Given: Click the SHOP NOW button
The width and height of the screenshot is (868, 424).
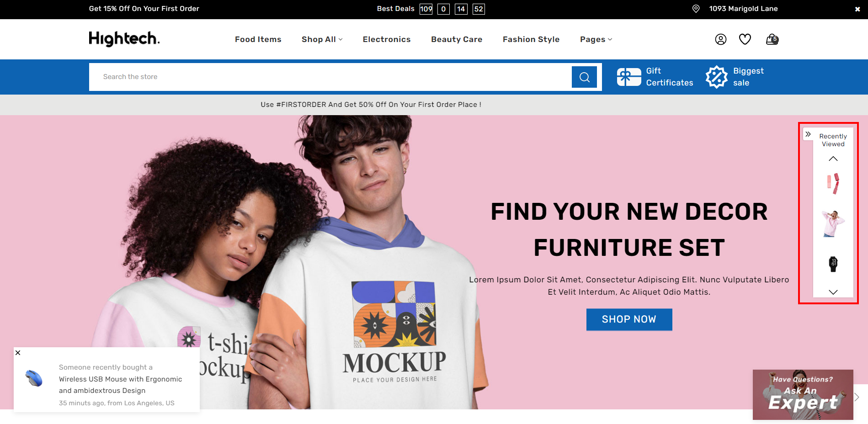Looking at the screenshot, I should 629,319.
